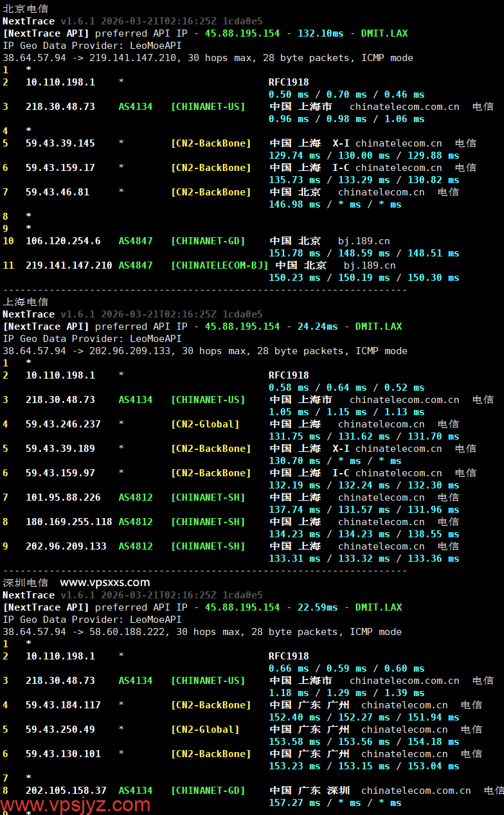
Task: Click the hop IP 59.43.46.81
Action: click(57, 192)
